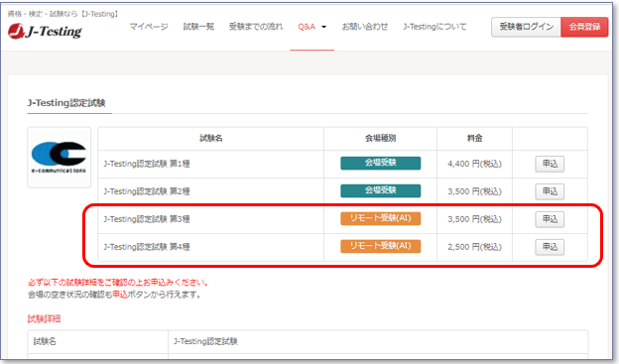Expand the Q&A dropdown arrow
The image size is (619, 364).
tap(324, 27)
